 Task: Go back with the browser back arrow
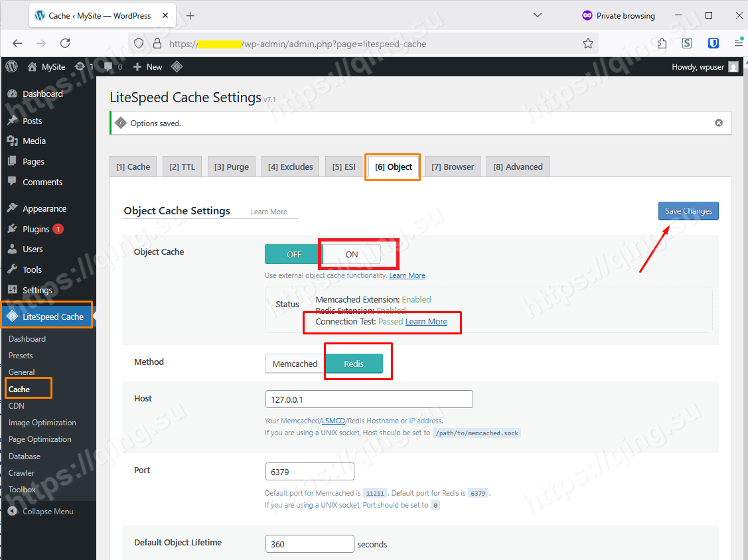click(x=18, y=43)
